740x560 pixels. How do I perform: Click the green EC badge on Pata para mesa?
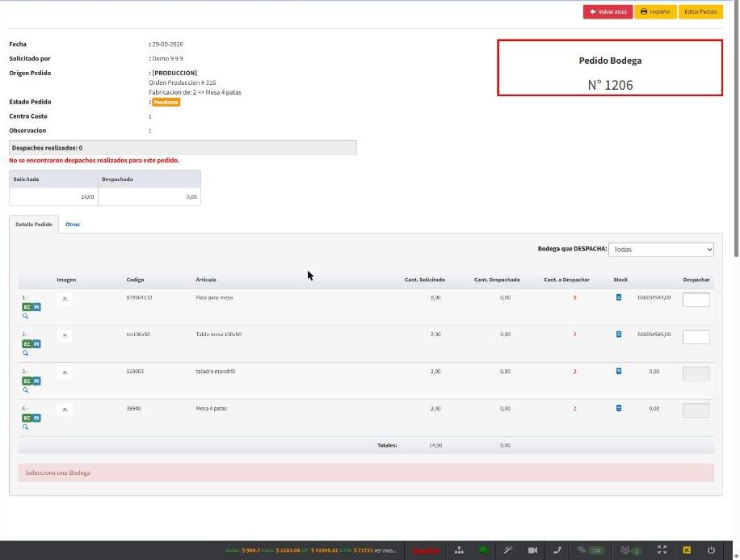27,307
